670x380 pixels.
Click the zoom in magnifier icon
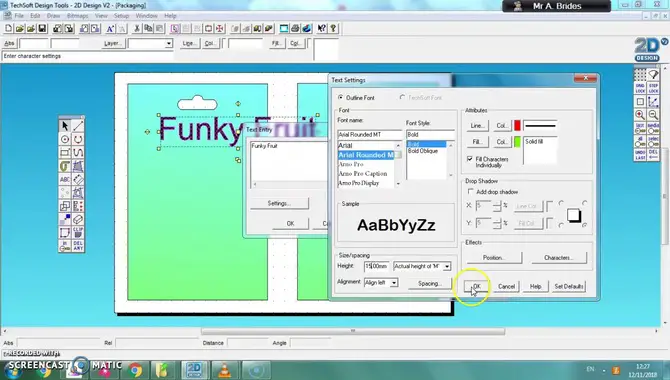[x=640, y=115]
